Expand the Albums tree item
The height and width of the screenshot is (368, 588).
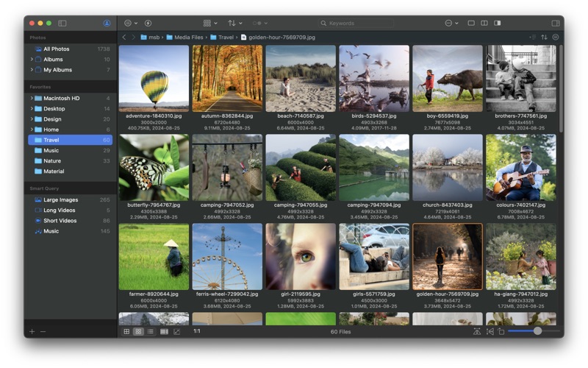coord(32,60)
